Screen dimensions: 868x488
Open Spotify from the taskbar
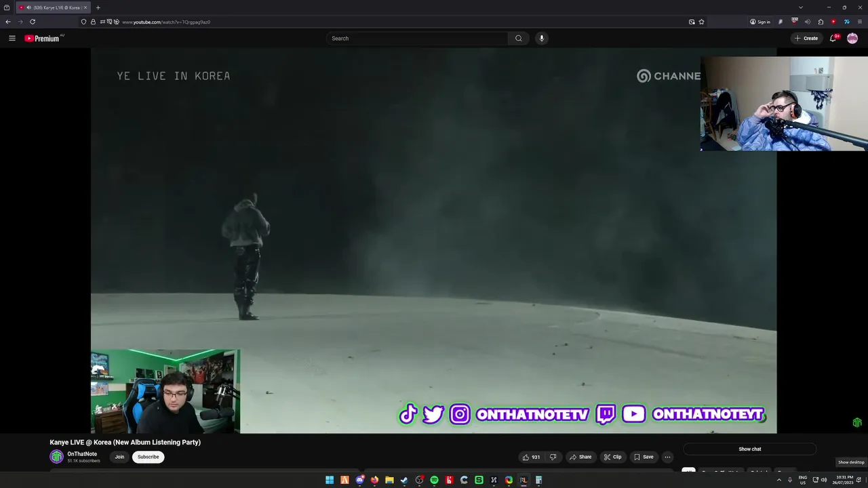434,480
